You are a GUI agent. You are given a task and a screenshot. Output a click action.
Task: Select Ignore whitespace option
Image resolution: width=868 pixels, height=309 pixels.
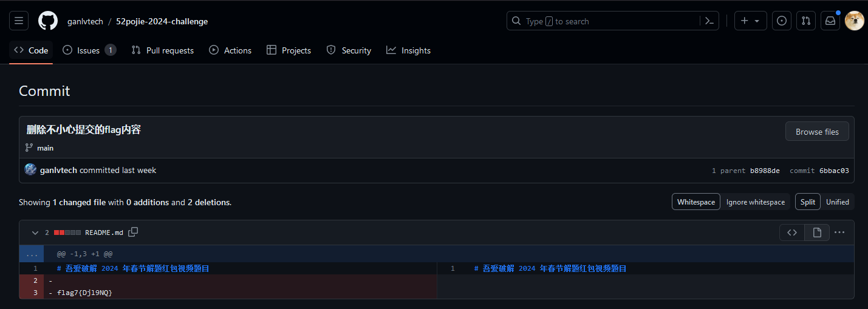coord(756,202)
